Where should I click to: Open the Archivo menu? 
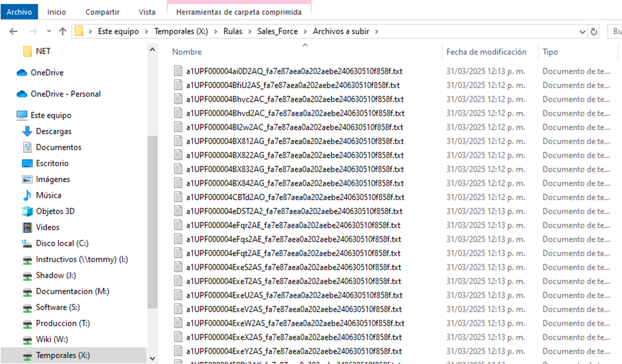(19, 12)
